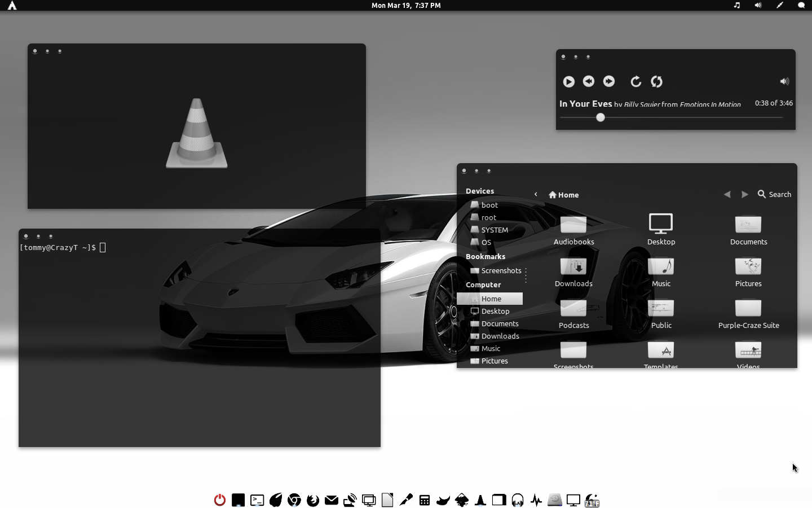Open volume control in the music player
This screenshot has width=812, height=508.
(784, 81)
